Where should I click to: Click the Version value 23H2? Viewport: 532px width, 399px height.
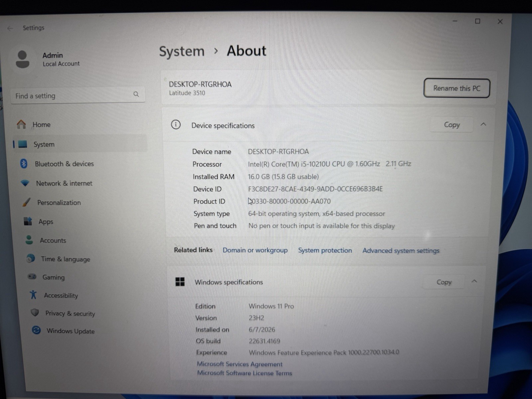(x=256, y=318)
